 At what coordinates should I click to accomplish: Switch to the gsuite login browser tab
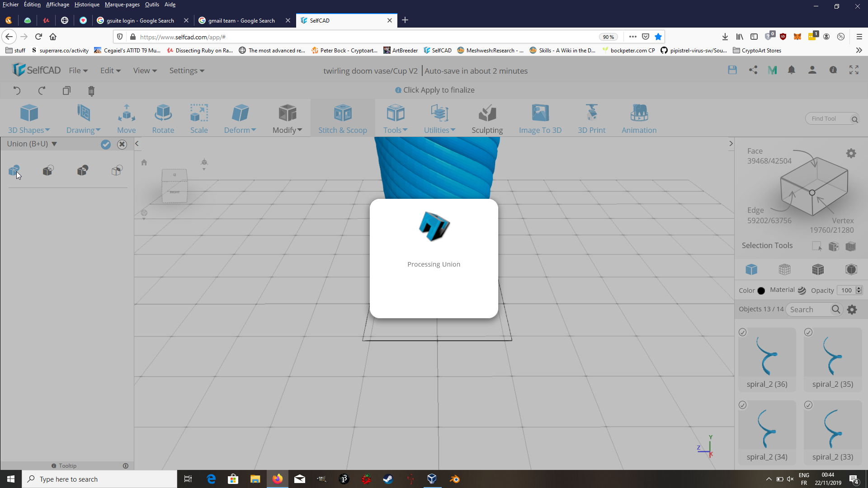pos(142,20)
